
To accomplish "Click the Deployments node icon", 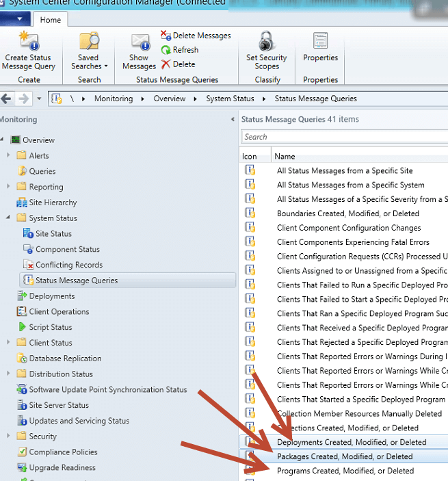I will [22, 296].
